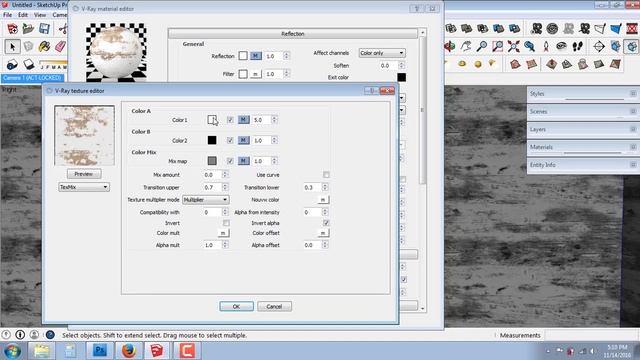Select the Position Camera tool
This screenshot has width=640, height=360.
[546, 47]
